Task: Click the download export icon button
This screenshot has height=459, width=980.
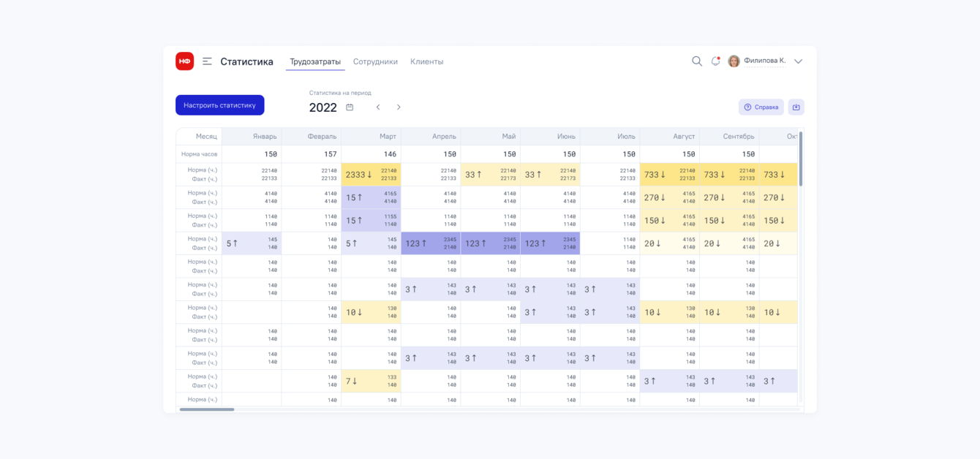Action: pos(796,107)
